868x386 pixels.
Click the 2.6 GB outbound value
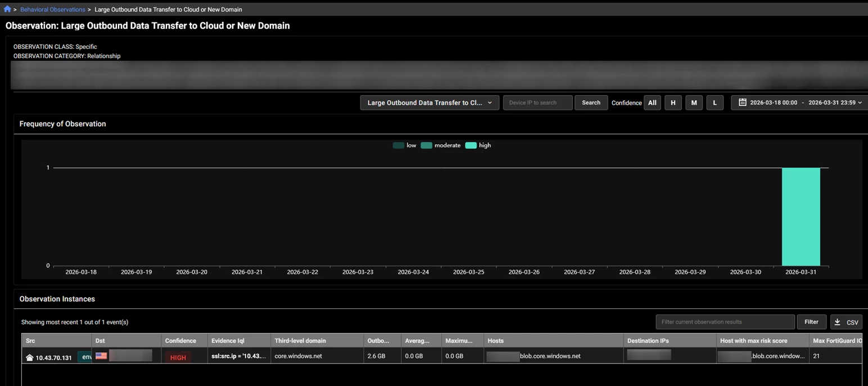[376, 356]
